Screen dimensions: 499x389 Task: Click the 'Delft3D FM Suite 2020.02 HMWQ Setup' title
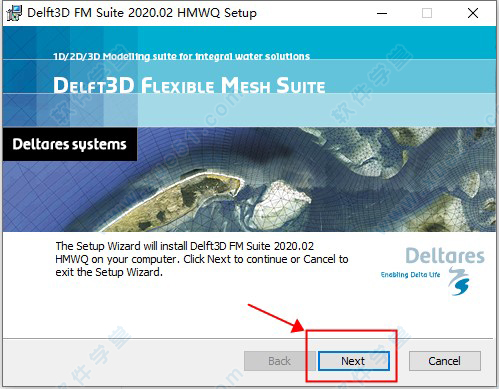[x=142, y=13]
